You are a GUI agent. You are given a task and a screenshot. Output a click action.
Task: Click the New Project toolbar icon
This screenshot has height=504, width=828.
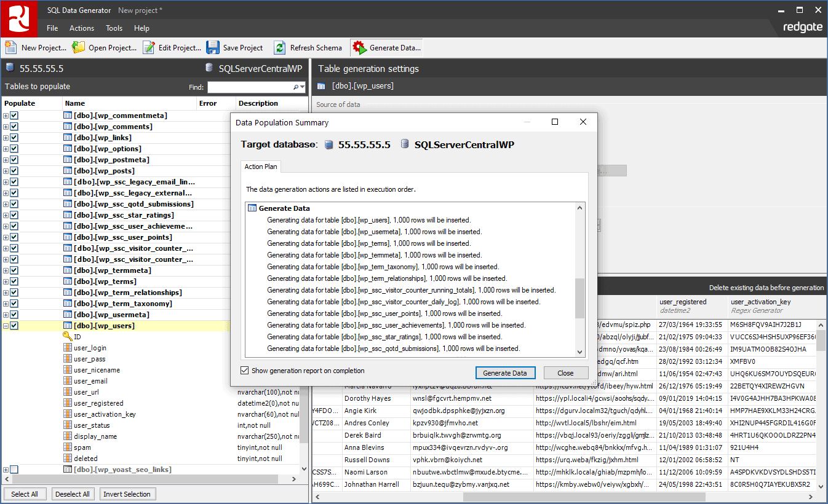click(x=10, y=47)
